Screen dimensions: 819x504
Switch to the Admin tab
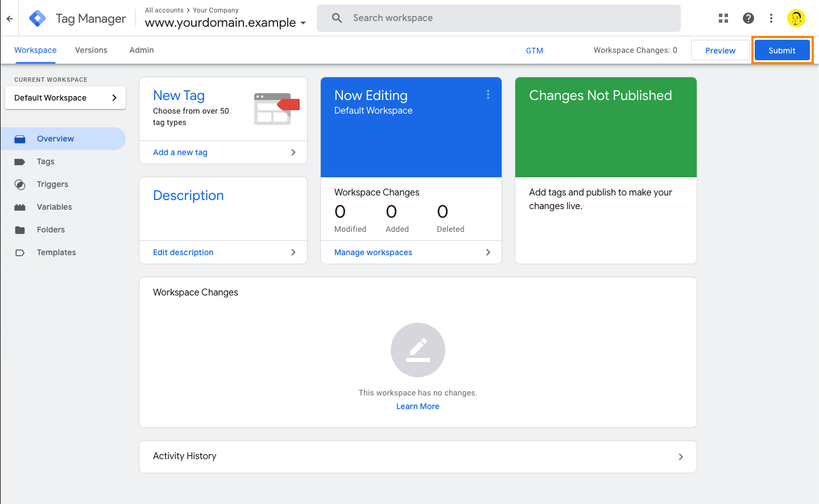point(142,50)
